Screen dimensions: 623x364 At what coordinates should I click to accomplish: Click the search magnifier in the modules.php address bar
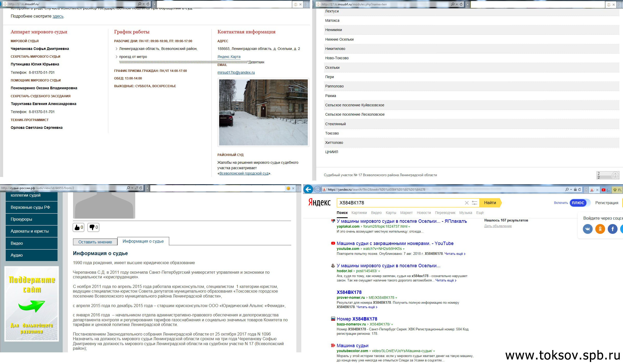click(x=453, y=4)
